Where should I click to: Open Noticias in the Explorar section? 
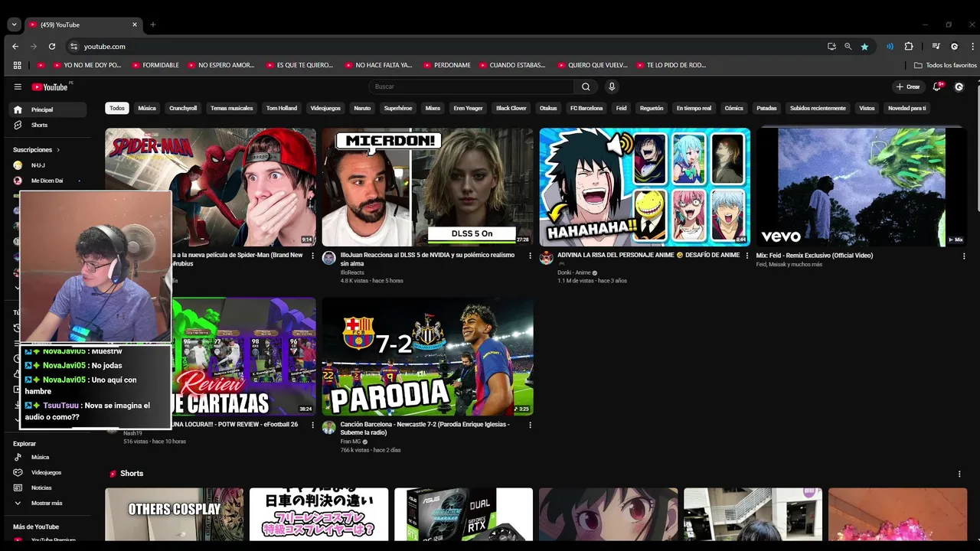[41, 487]
